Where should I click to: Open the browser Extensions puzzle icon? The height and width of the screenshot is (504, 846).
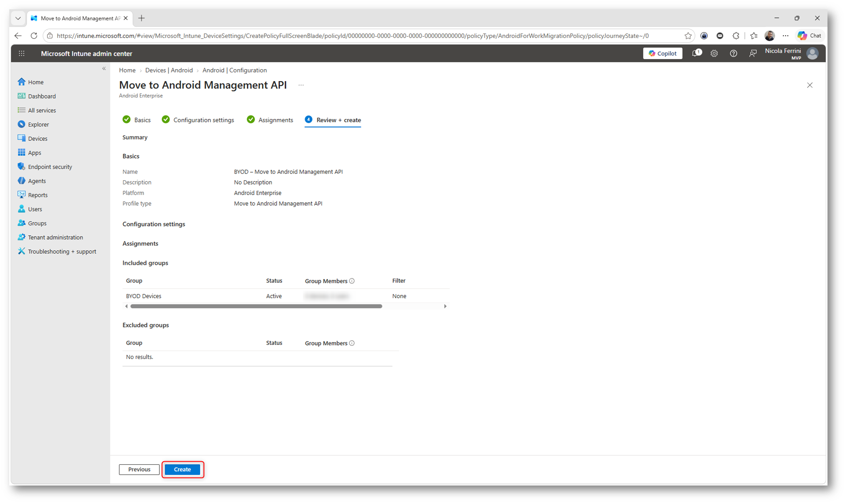[x=736, y=36]
